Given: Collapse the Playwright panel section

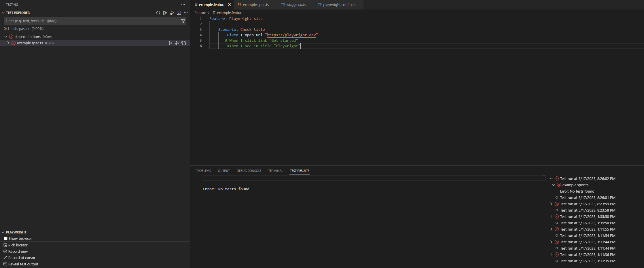Looking at the screenshot, I should click(x=3, y=232).
